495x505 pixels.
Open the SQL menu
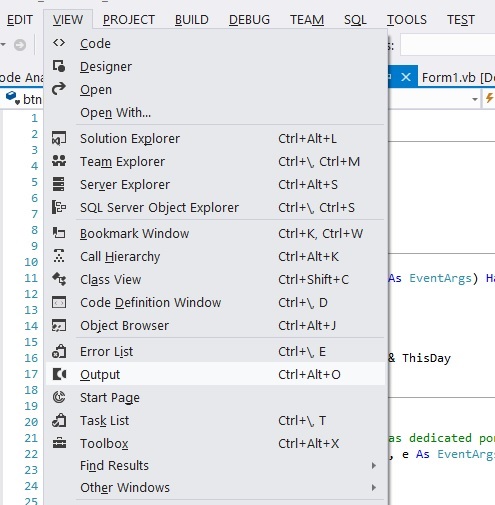(x=355, y=20)
